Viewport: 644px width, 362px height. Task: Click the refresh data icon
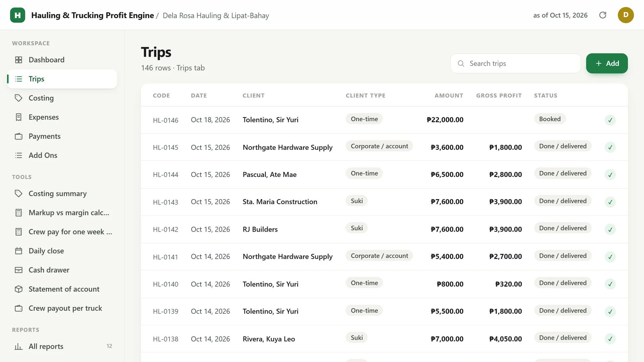(603, 15)
